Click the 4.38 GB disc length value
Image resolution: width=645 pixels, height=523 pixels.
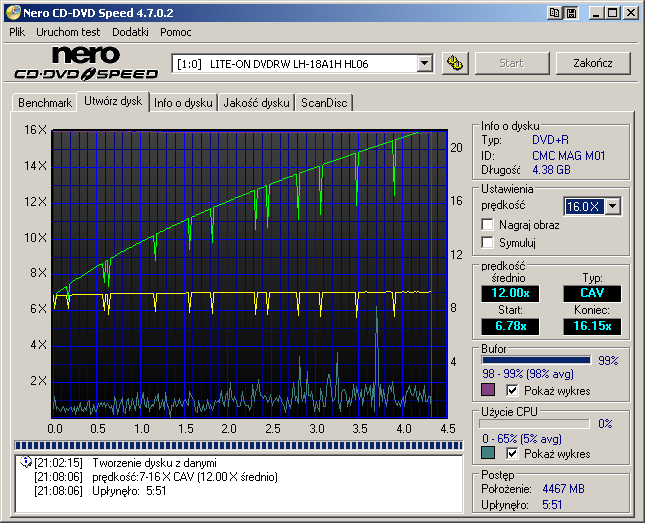coord(551,170)
